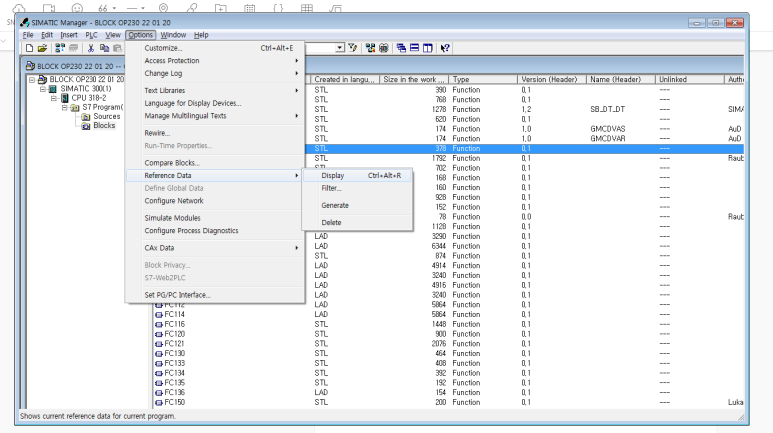Click the FC150 block icon
773x433 pixels.
pos(159,402)
